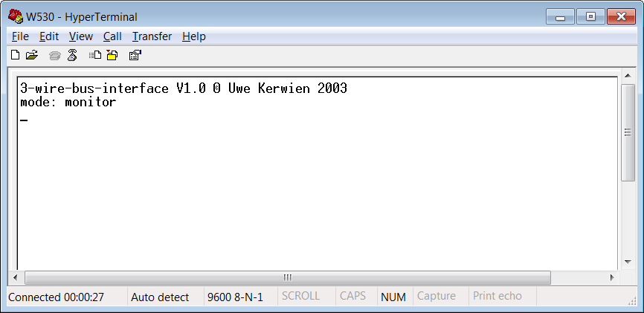The image size is (644, 313).
Task: Open the Call menu
Action: [x=112, y=36]
